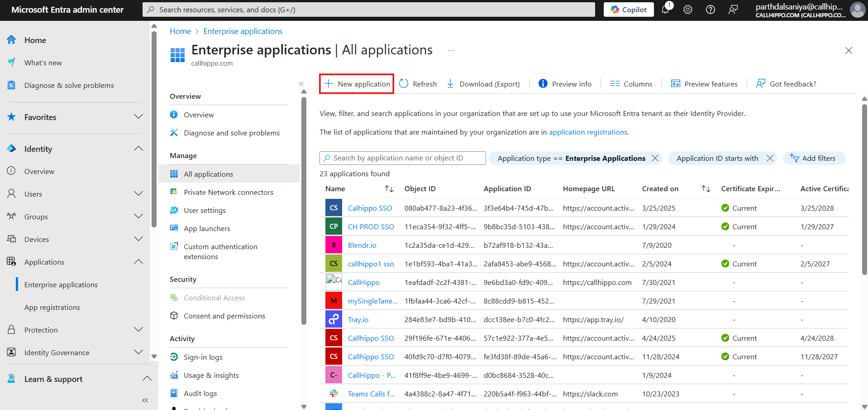Click the Home icon in left navigation
Screen dimensions: 868x410
(x=12, y=40)
